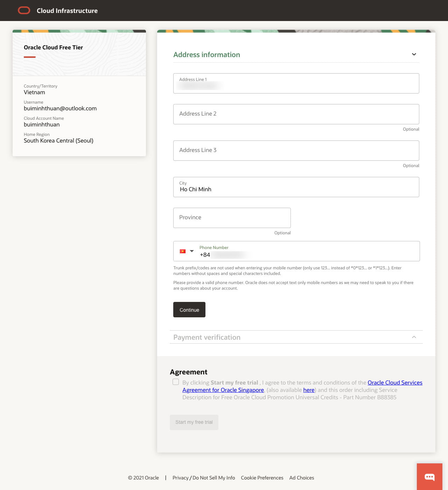Open the phone country code dropdown arrow
This screenshot has width=448, height=490.
point(192,251)
